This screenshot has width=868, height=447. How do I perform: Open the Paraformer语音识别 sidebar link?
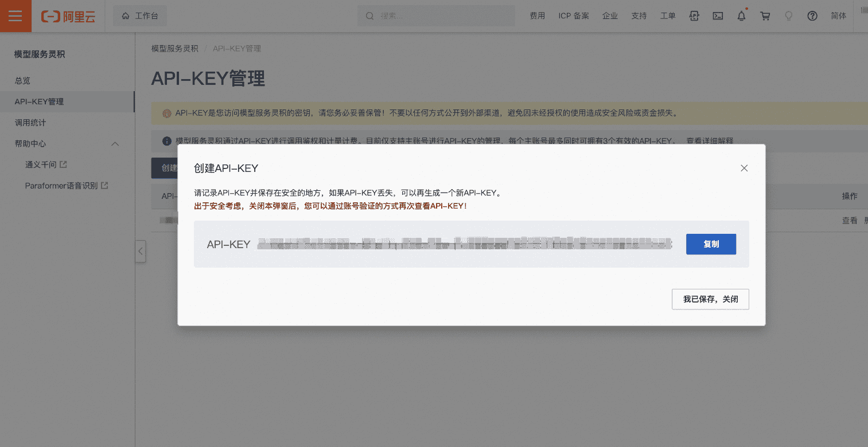[x=63, y=185]
